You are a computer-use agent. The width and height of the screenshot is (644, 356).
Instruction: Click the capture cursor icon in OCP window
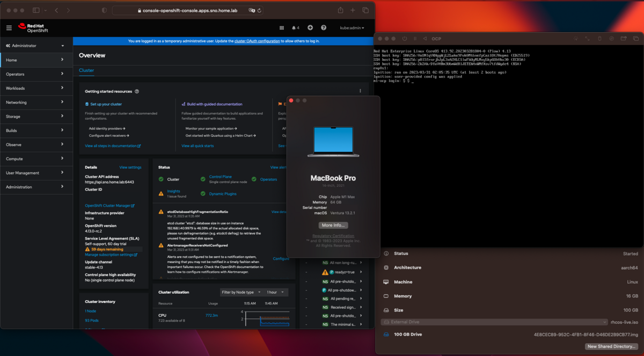coord(576,39)
